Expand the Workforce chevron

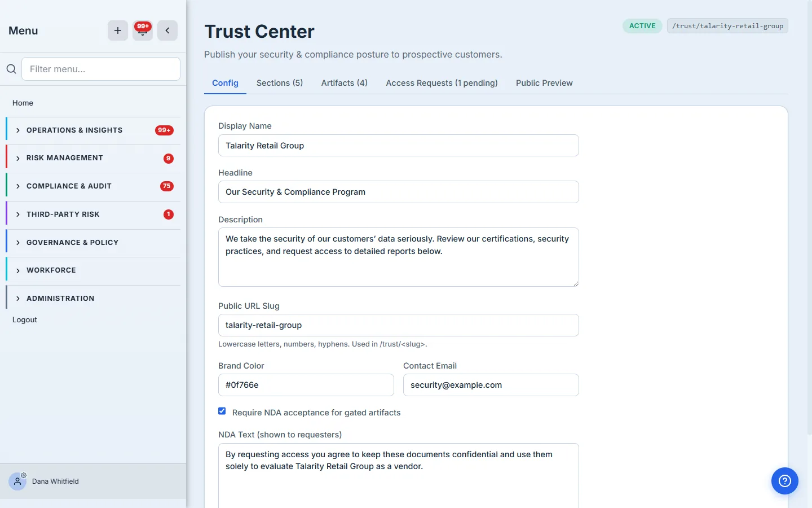coord(18,271)
